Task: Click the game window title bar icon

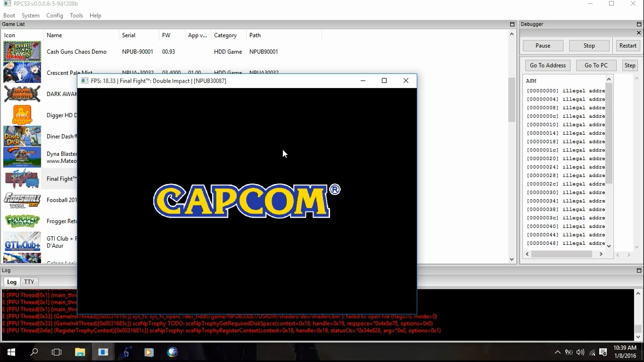Action: click(84, 80)
